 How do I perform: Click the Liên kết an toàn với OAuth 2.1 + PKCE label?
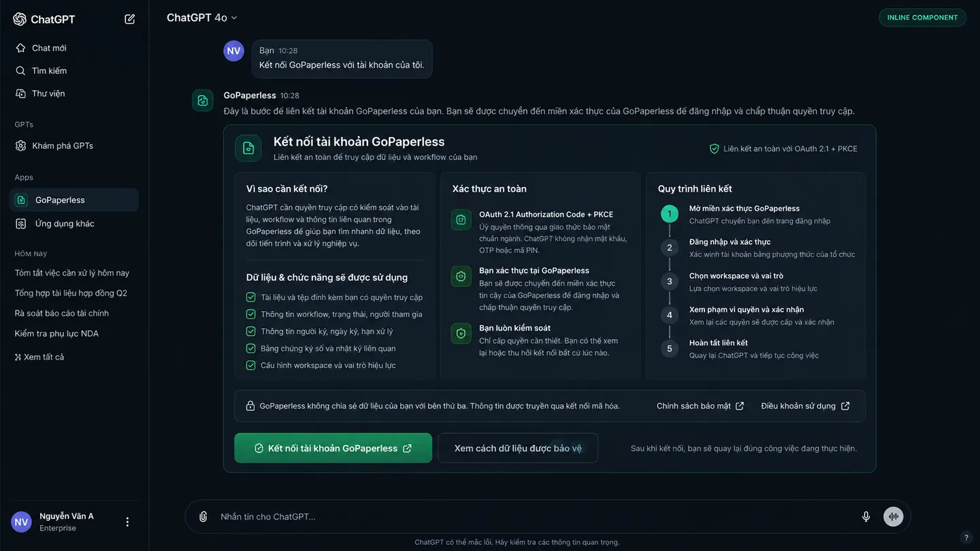click(790, 148)
